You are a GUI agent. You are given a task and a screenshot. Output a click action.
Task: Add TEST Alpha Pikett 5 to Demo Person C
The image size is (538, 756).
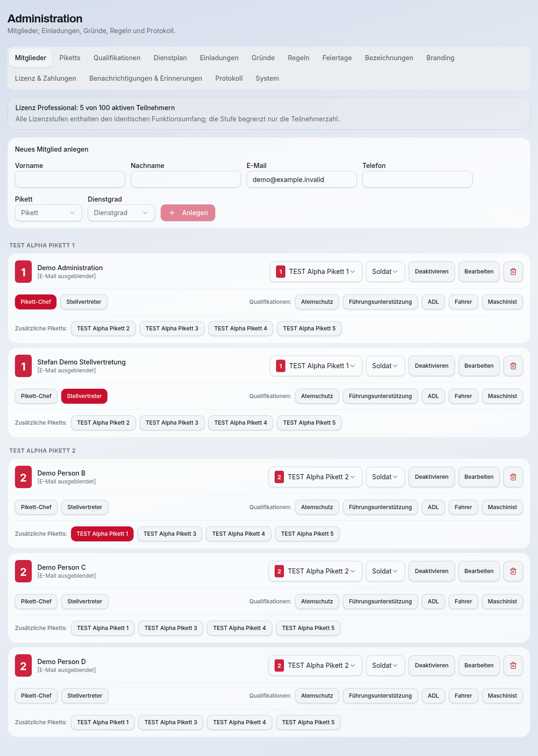coord(308,628)
